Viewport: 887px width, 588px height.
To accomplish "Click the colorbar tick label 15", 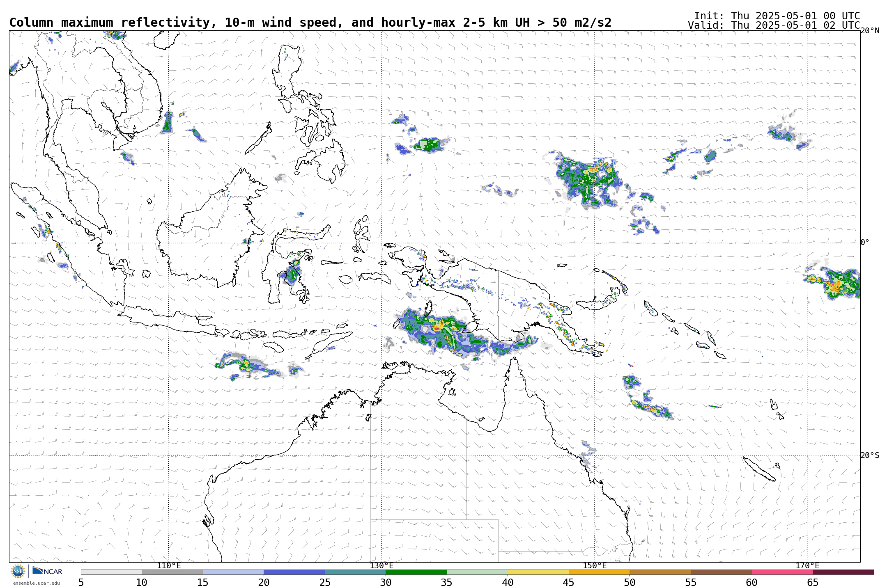I will click(203, 583).
